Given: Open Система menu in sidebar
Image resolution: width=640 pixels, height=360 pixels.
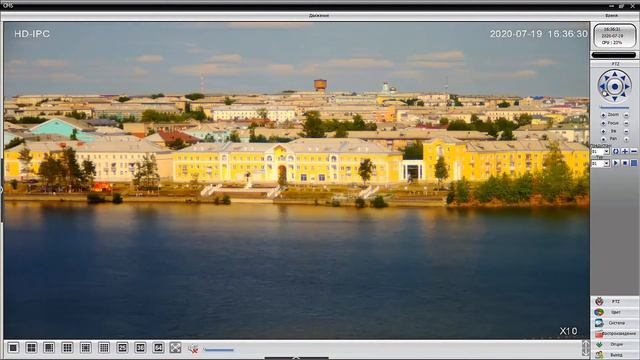Looking at the screenshot, I should pos(615,323).
